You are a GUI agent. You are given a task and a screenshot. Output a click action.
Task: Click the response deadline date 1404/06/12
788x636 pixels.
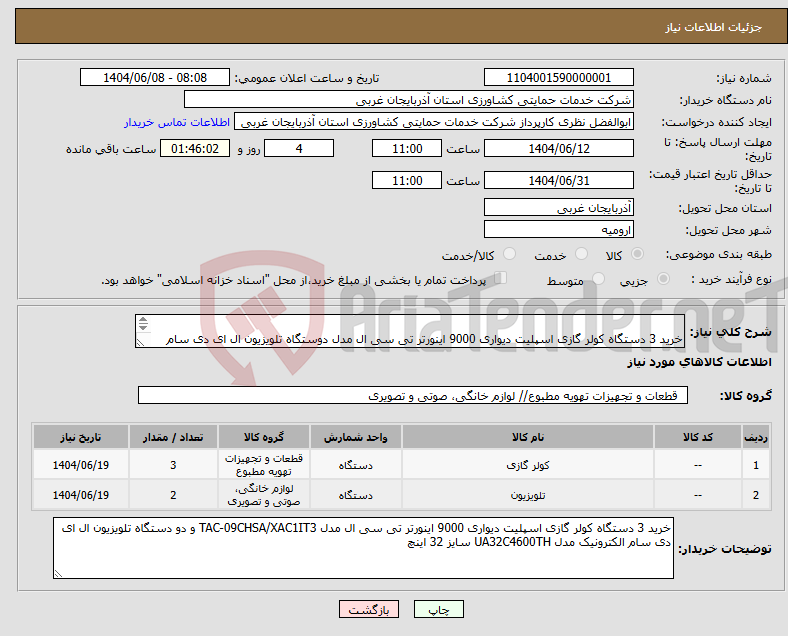pyautogui.click(x=558, y=149)
